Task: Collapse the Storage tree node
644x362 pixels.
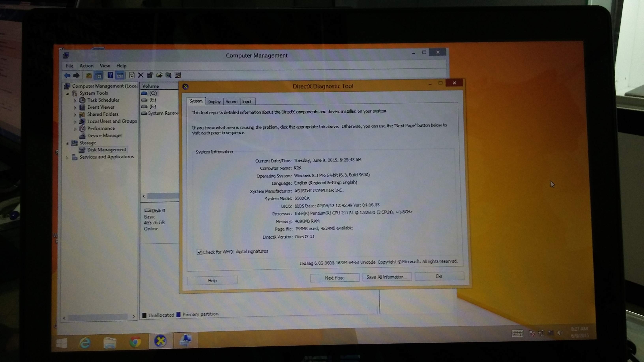Action: (x=67, y=143)
